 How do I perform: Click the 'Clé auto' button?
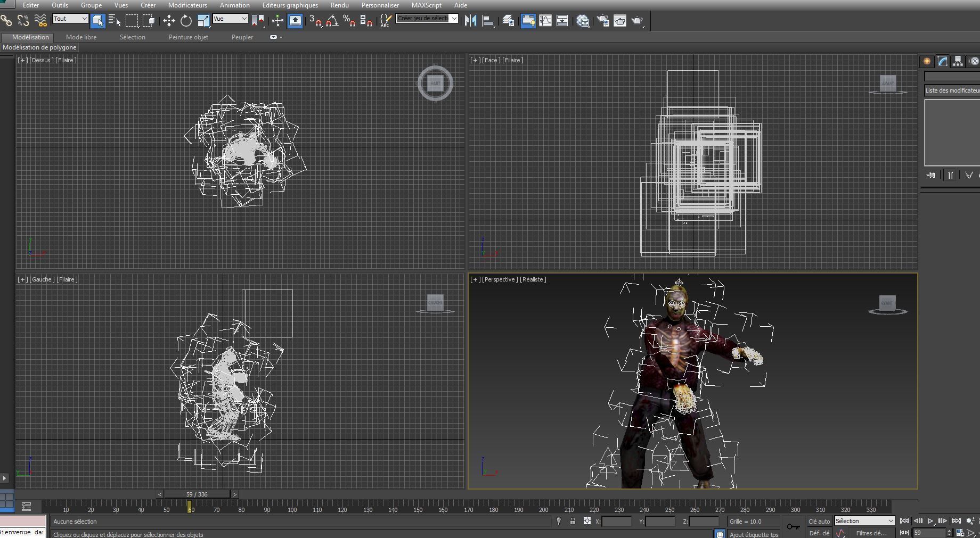click(x=819, y=521)
